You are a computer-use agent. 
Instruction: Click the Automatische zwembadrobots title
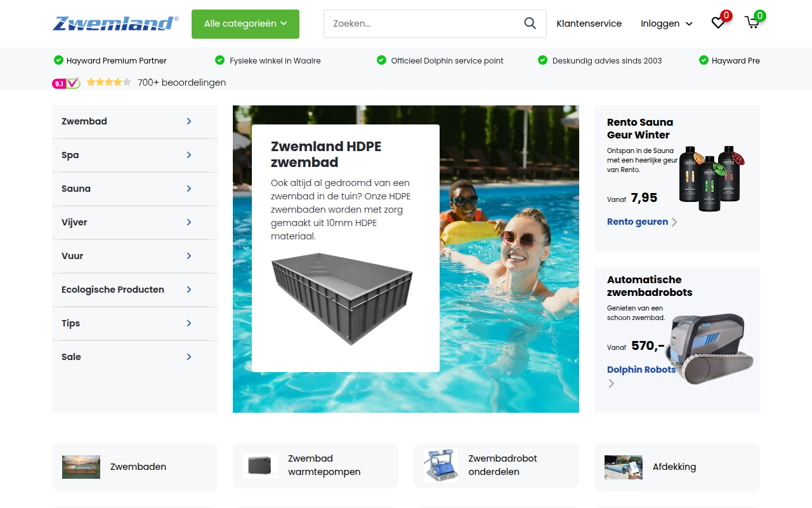click(650, 286)
